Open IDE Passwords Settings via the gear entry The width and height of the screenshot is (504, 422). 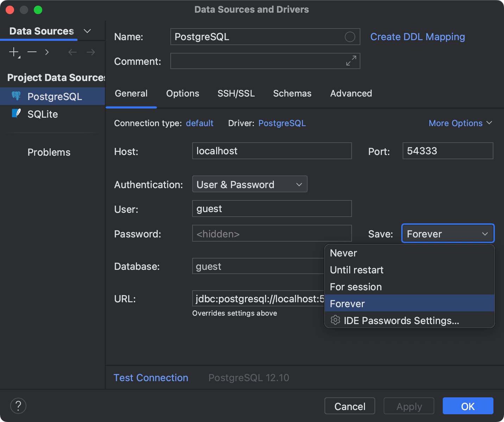[x=401, y=321]
